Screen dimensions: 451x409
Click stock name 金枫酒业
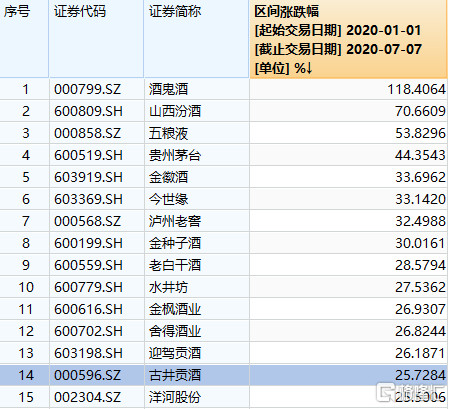pyautogui.click(x=175, y=309)
